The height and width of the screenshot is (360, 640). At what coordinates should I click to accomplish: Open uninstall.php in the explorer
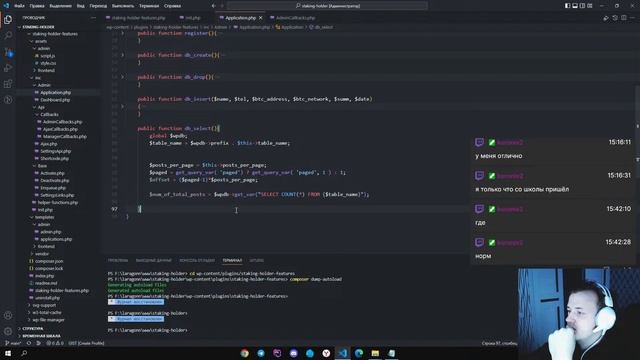pos(47,298)
